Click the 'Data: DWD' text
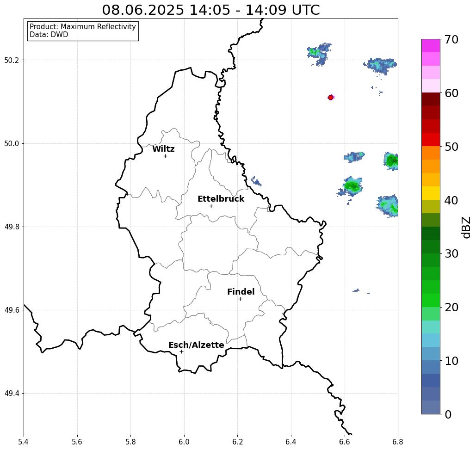Viewport: 476px width, 450px height. 49,35
